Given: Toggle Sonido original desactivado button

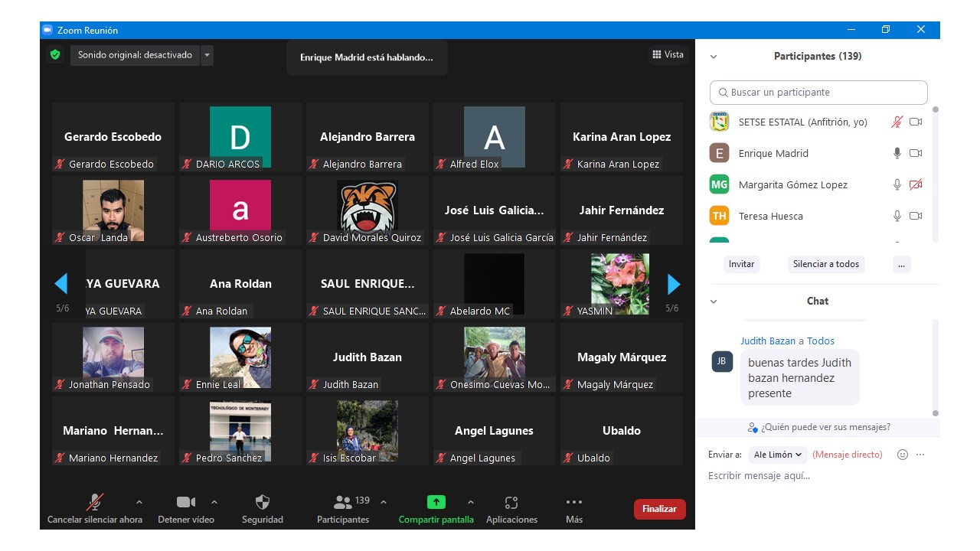Looking at the screenshot, I should coord(135,55).
